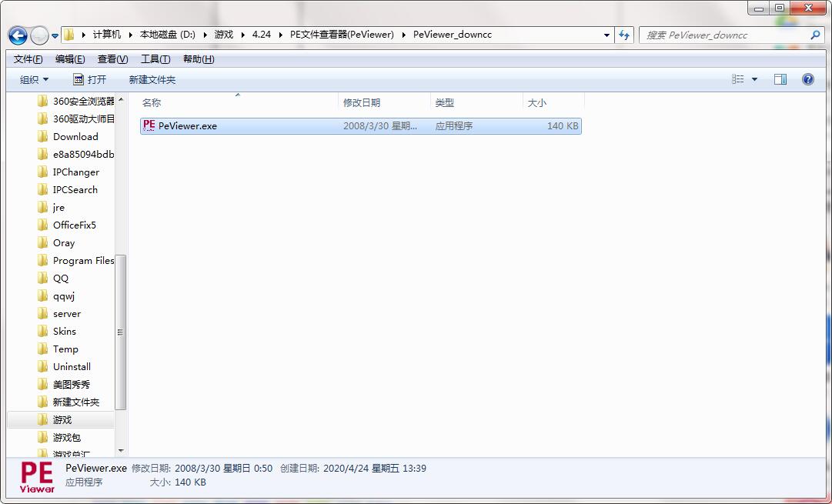Click the 打开 toolbar button
The width and height of the screenshot is (832, 504).
click(90, 79)
